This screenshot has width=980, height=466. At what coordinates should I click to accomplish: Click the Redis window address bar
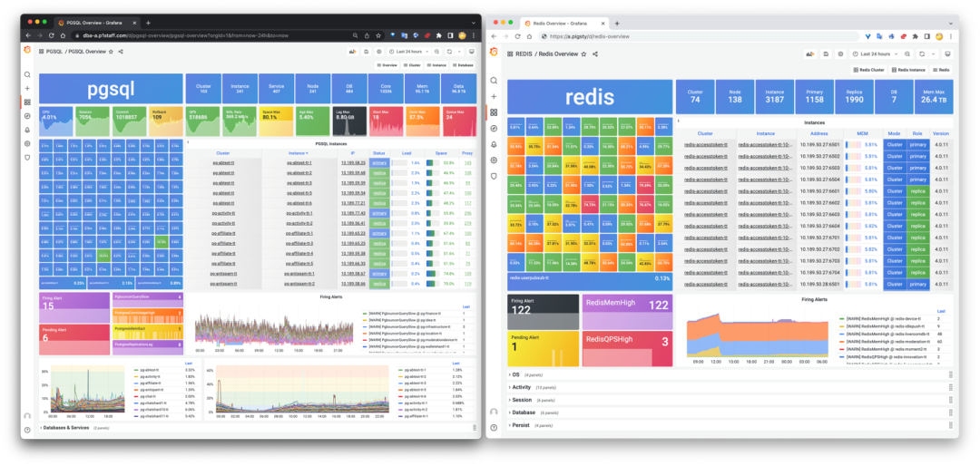(700, 36)
